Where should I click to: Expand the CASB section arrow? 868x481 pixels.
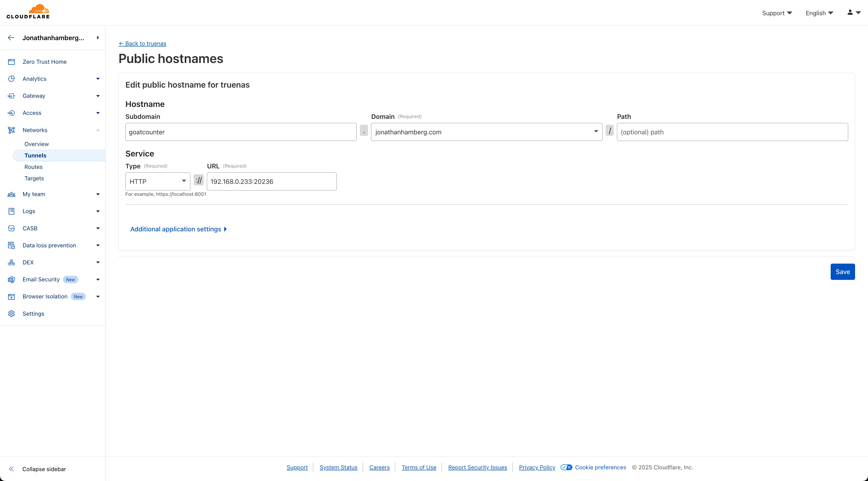[x=98, y=228]
